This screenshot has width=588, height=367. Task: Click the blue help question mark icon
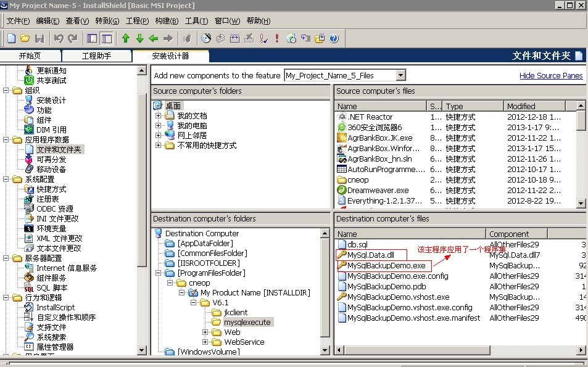tap(334, 38)
